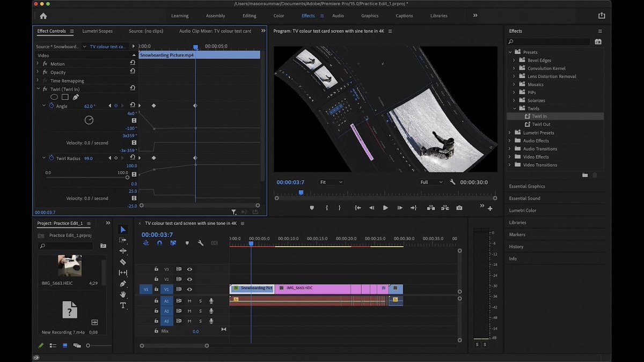The height and width of the screenshot is (362, 644).
Task: Toggle V1 track output eye
Action: (x=189, y=290)
